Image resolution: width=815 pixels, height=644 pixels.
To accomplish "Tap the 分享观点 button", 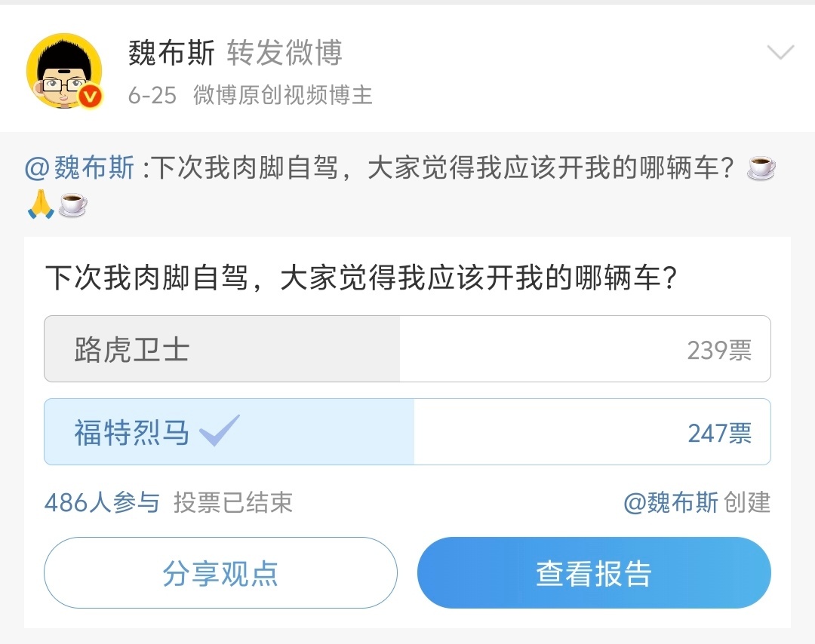I will click(x=221, y=573).
